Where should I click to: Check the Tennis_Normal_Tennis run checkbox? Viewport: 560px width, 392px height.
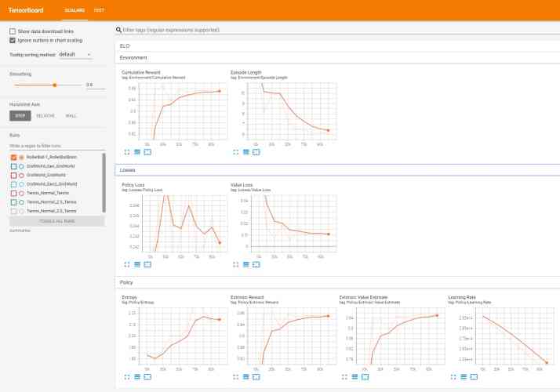coord(13,193)
